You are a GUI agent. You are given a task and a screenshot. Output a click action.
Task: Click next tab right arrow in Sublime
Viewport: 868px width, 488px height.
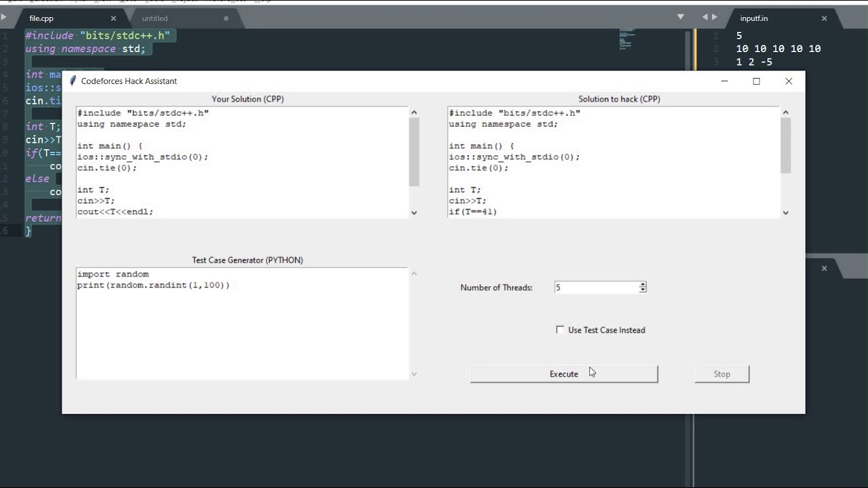coord(714,17)
